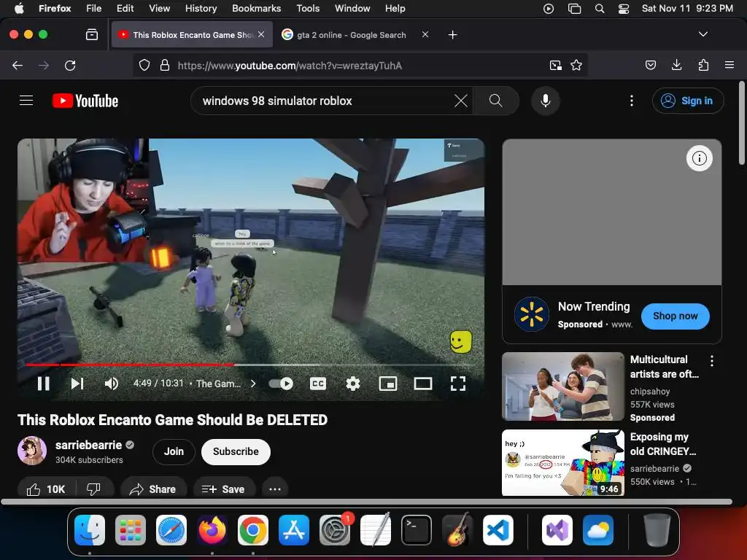This screenshot has height=560, width=747.
Task: Open Terminal from the dock
Action: click(x=417, y=530)
